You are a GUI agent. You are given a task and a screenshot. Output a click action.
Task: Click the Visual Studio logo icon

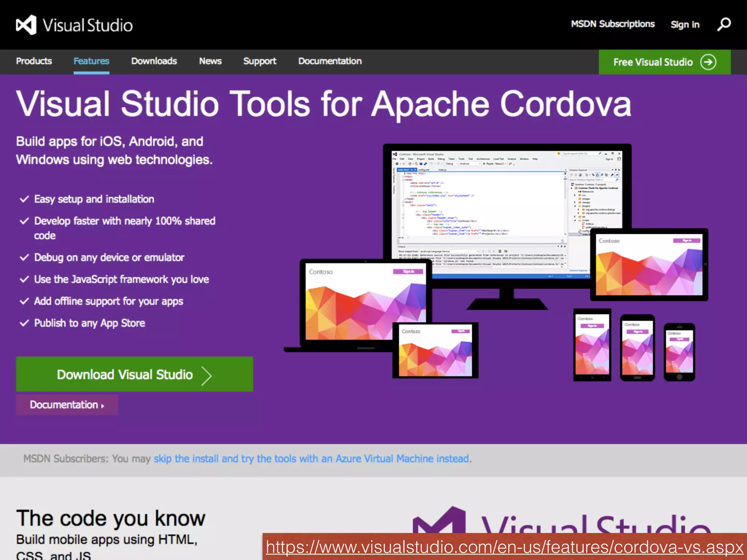(26, 25)
